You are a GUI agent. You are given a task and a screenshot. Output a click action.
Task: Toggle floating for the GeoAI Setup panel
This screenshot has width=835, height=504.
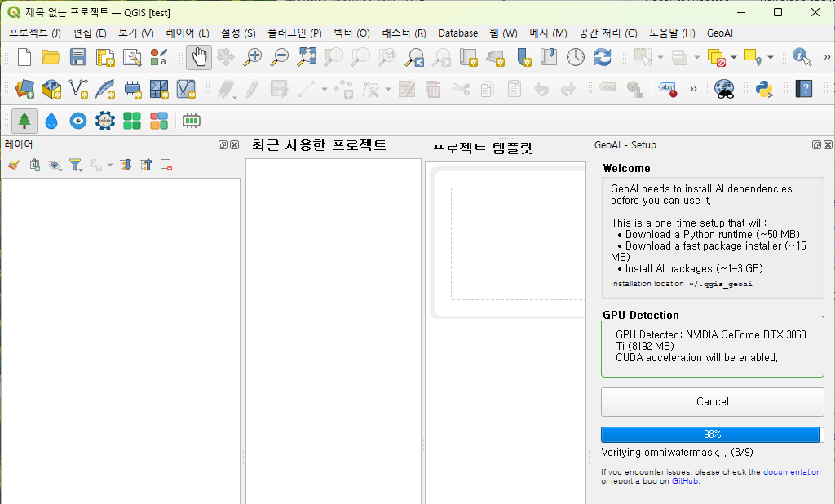pos(816,145)
